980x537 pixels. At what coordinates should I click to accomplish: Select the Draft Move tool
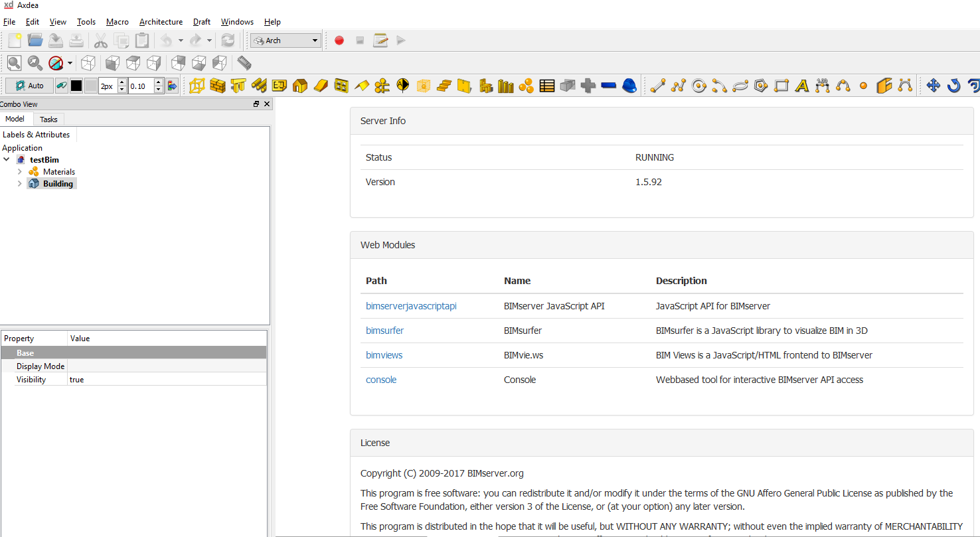[x=933, y=85]
